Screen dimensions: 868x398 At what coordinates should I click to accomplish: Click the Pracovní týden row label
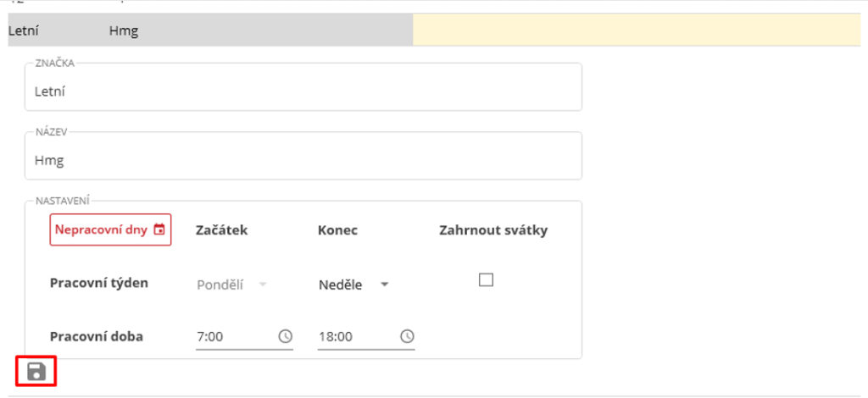pyautogui.click(x=99, y=283)
